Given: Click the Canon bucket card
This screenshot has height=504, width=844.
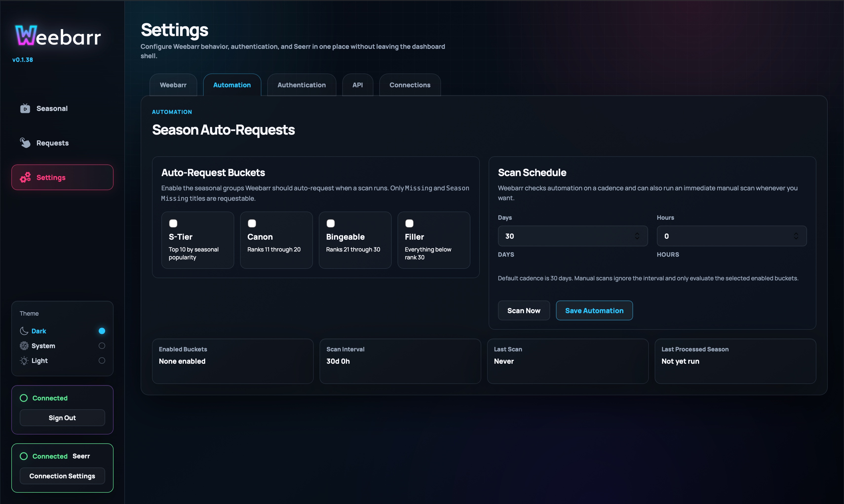Looking at the screenshot, I should pyautogui.click(x=276, y=240).
